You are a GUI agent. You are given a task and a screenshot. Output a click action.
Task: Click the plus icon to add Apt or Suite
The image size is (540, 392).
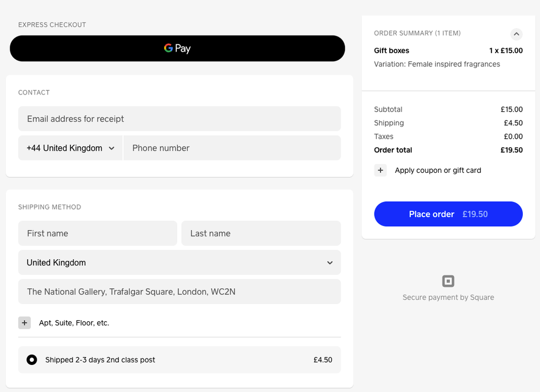pyautogui.click(x=24, y=322)
